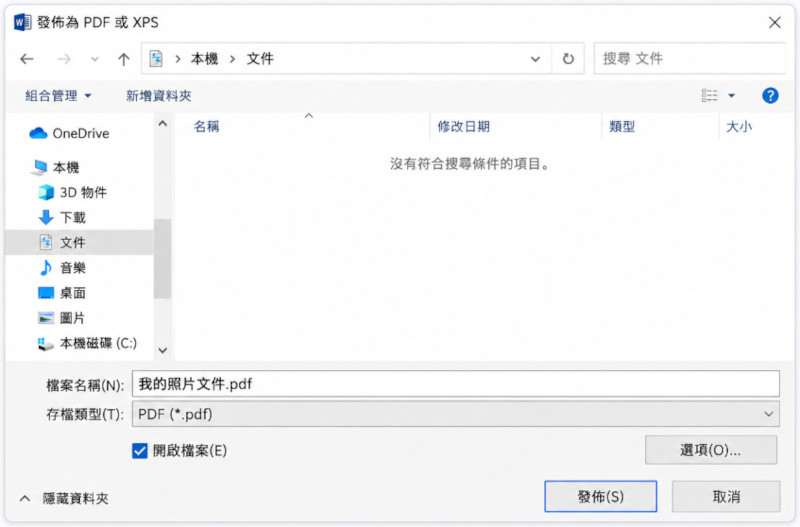This screenshot has width=800, height=527.
Task: Expand address bar history dropdown
Action: 535,59
